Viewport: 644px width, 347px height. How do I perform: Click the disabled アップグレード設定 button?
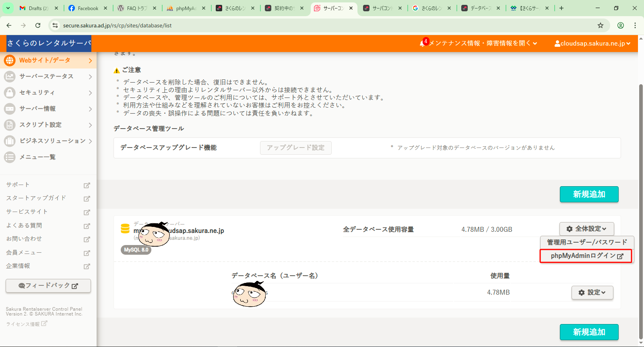click(x=296, y=148)
